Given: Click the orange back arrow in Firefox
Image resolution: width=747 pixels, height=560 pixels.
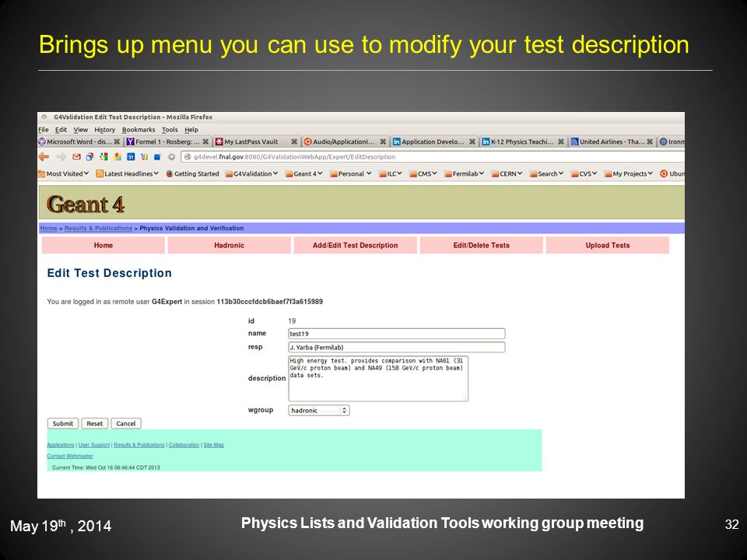Looking at the screenshot, I should 44,156.
